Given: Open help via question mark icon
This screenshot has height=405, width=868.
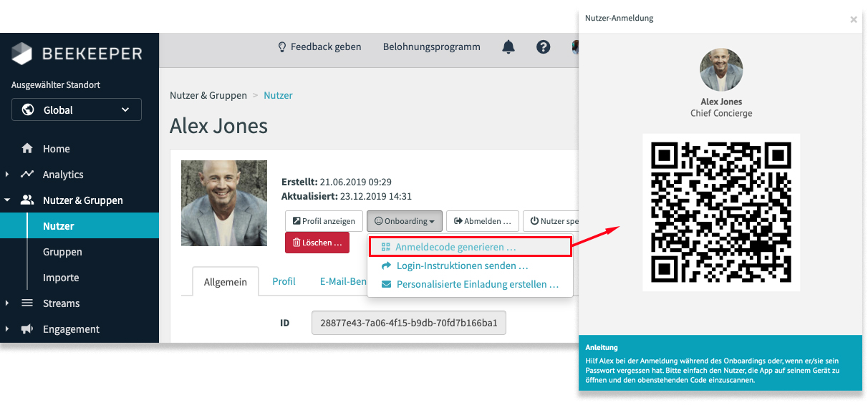Looking at the screenshot, I should click(544, 47).
